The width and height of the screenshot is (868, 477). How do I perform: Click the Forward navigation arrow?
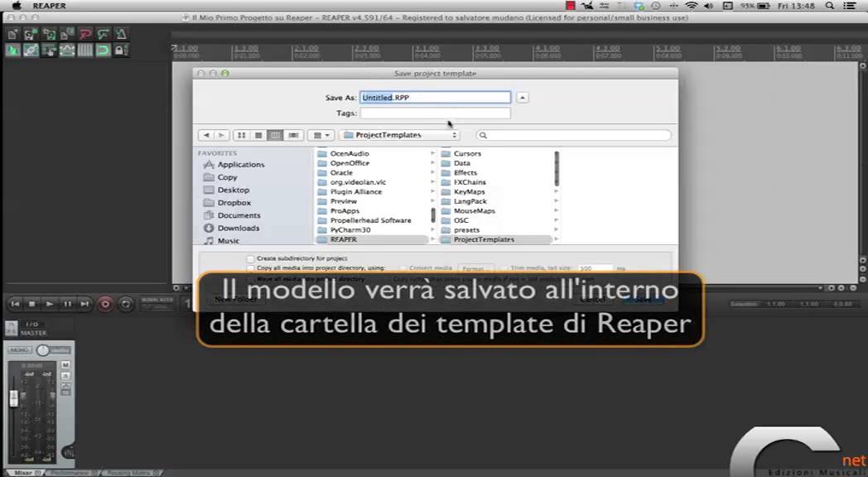point(221,135)
